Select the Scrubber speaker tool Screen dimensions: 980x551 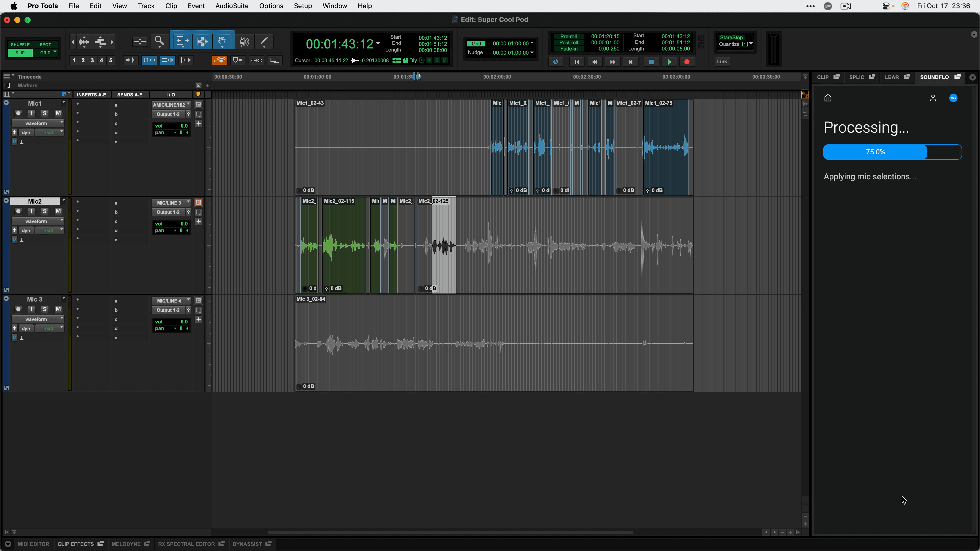point(245,41)
